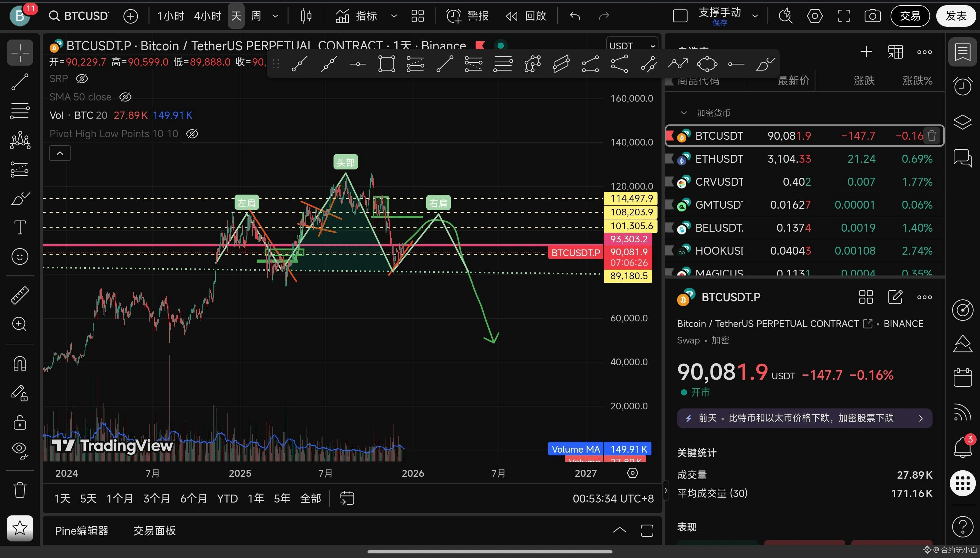Open watchlist more options menu
Screen dimensions: 980x558
(x=925, y=52)
